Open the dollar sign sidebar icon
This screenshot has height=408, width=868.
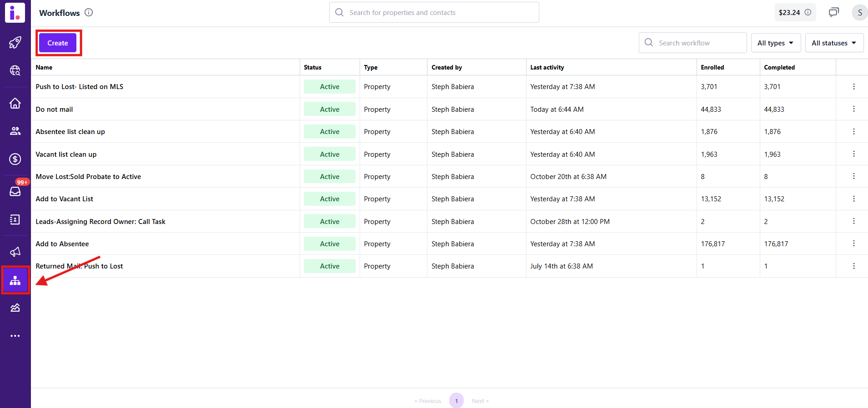coord(15,159)
